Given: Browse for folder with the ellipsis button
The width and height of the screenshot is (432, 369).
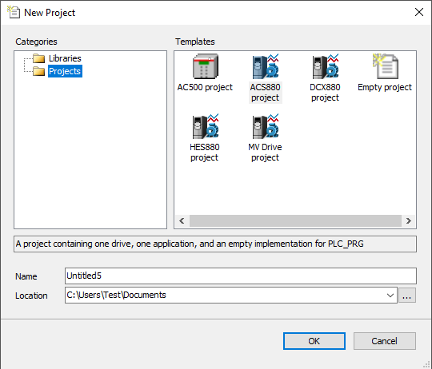Looking at the screenshot, I should 407,295.
